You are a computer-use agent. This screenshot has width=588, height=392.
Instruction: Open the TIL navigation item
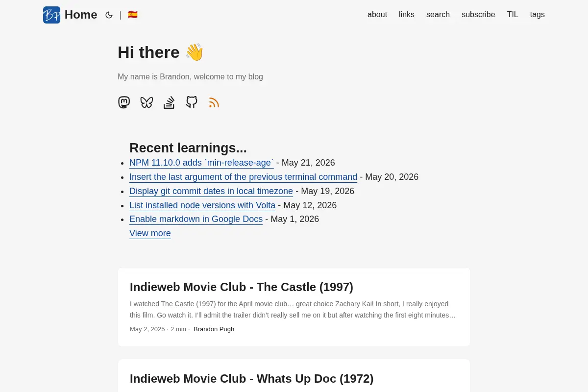point(513,15)
